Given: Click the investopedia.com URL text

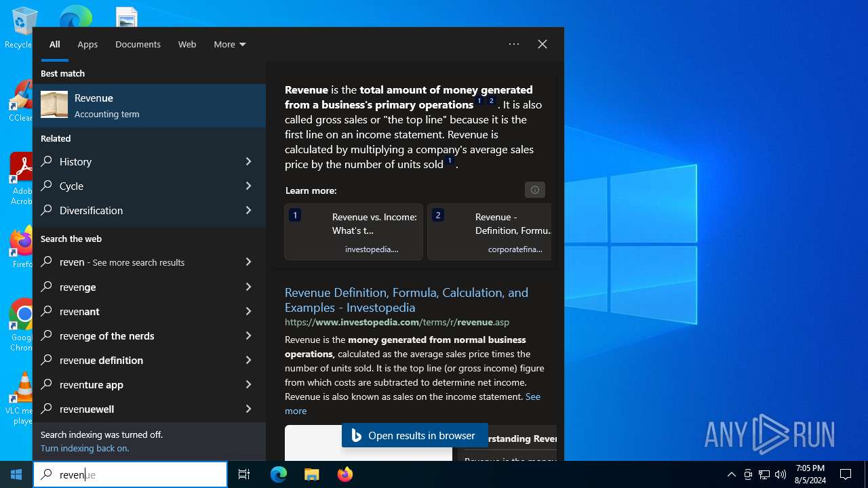Looking at the screenshot, I should coord(397,322).
